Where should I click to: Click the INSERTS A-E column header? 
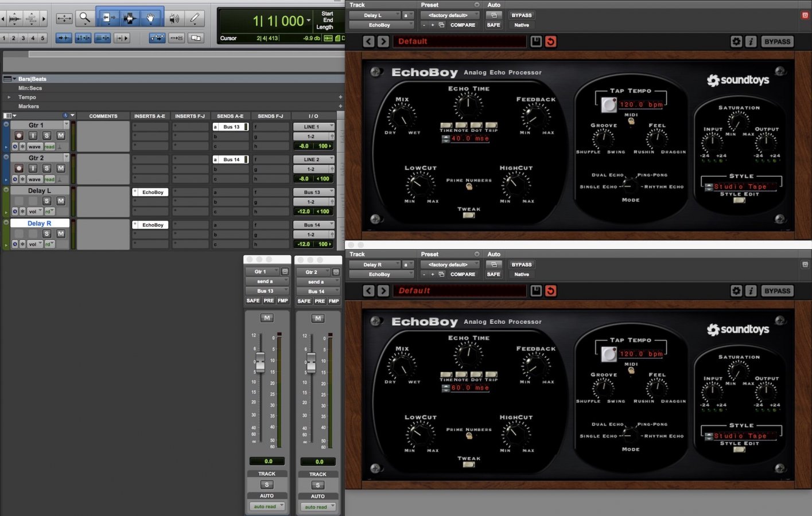[149, 116]
